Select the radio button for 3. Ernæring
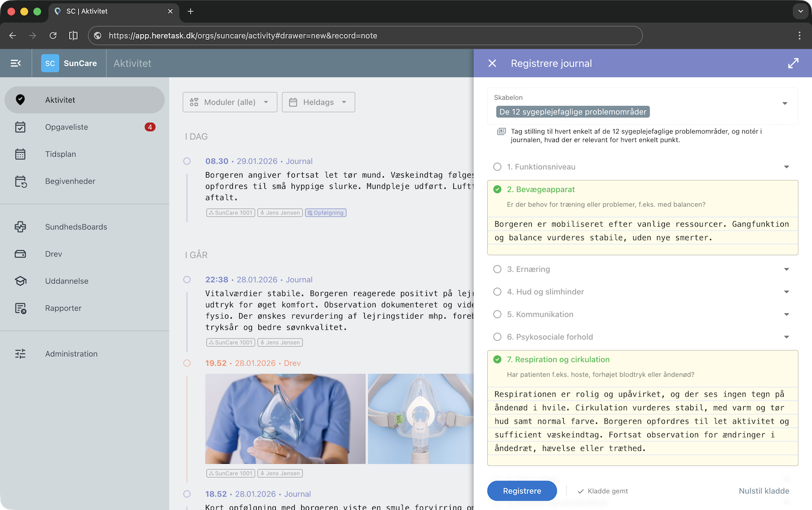812x510 pixels. point(497,269)
